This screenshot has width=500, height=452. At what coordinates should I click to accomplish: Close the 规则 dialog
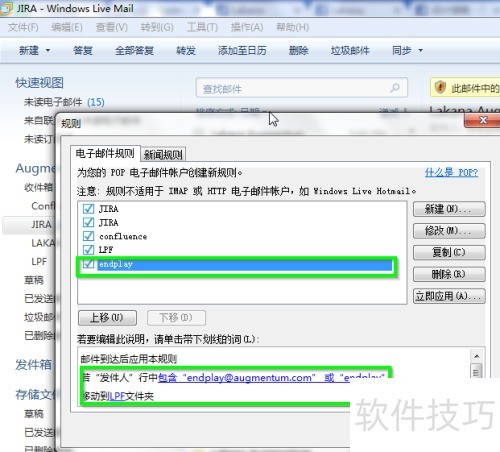[x=483, y=120]
